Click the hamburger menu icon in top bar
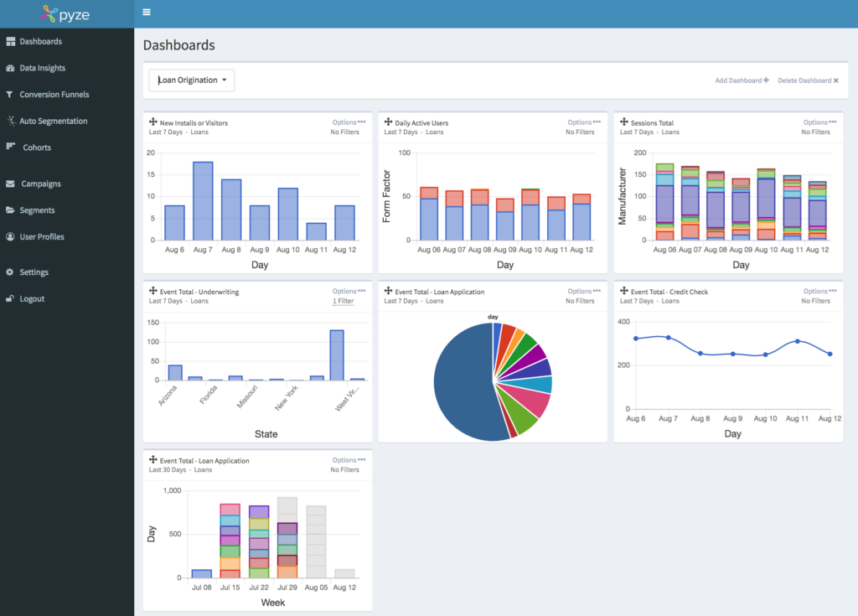Screen dimensions: 858x616 click(x=147, y=13)
